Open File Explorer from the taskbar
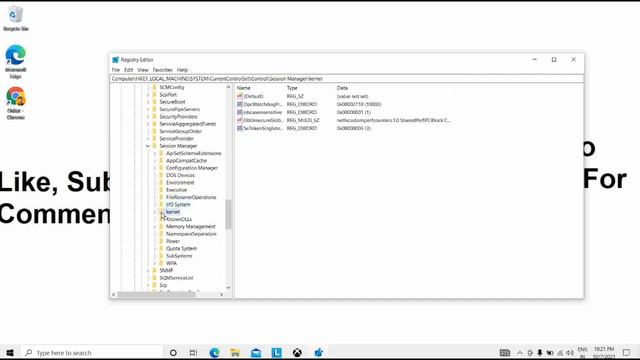The image size is (640, 360). point(235,352)
